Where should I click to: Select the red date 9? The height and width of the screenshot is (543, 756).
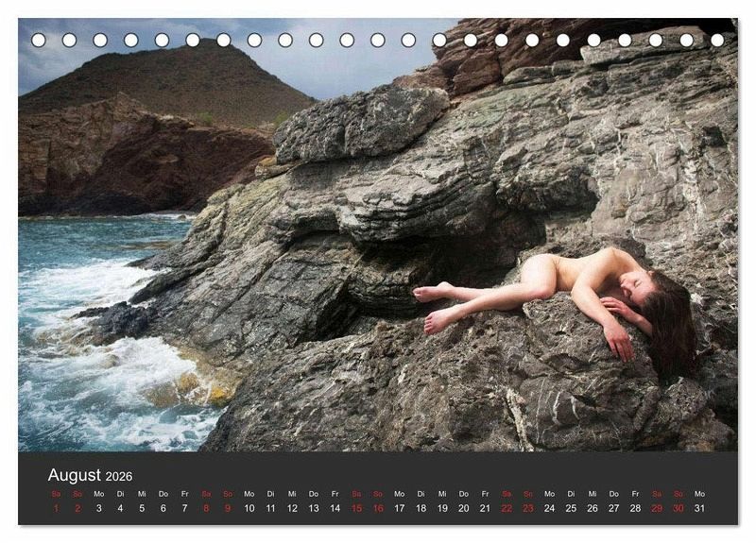pos(228,508)
